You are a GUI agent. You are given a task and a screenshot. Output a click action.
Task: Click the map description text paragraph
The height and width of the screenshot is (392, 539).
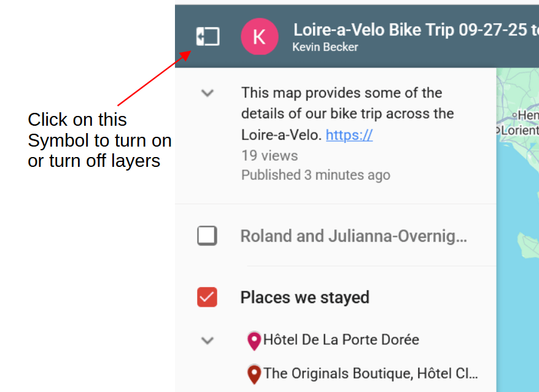pos(347,113)
